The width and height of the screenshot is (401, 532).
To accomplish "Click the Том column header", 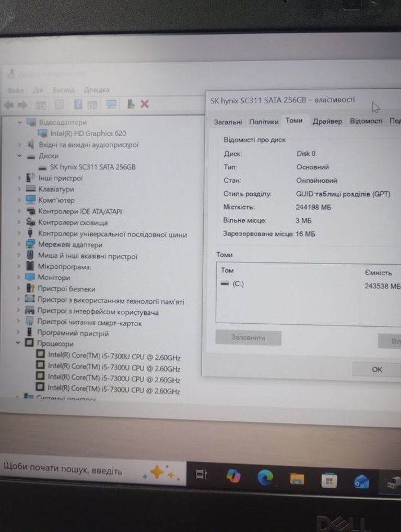I will click(x=227, y=270).
